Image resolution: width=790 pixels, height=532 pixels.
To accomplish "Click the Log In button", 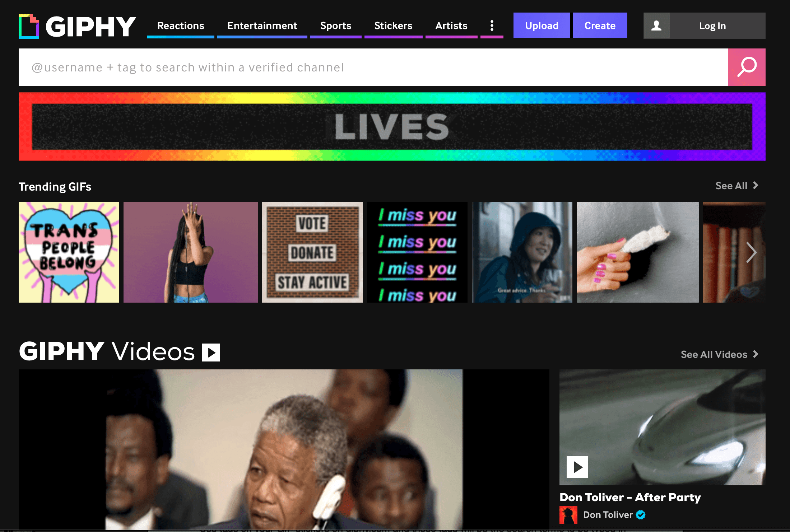I will [x=711, y=25].
